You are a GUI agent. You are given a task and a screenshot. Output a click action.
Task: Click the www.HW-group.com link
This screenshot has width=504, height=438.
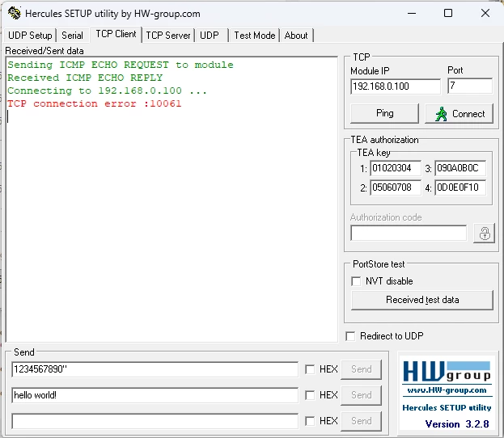pos(447,390)
